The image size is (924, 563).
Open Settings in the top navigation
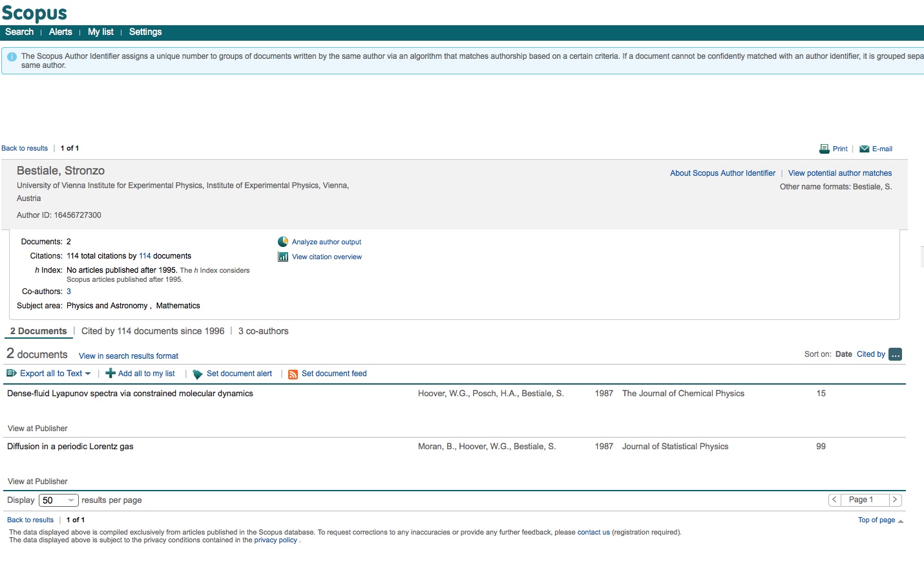click(145, 32)
